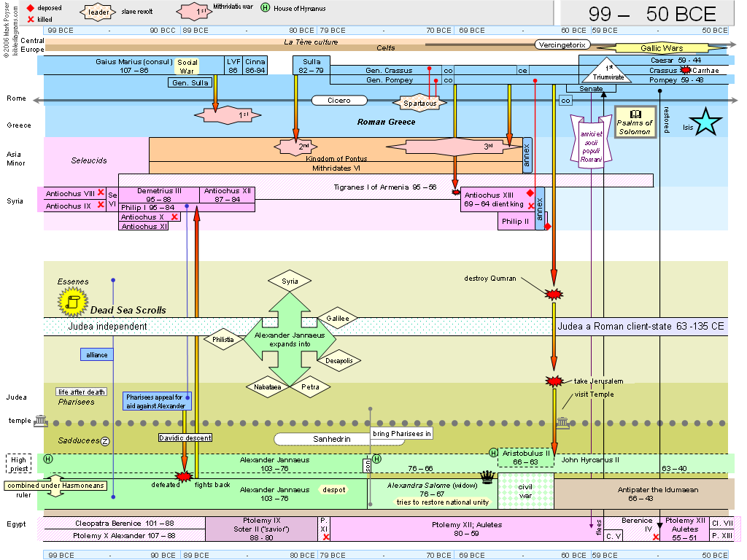
Task: Click the red burst next to destroy Qumran
Action: pos(554,294)
